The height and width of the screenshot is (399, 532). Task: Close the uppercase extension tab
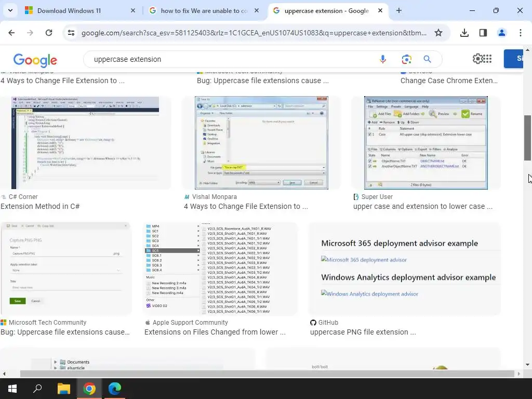(380, 10)
